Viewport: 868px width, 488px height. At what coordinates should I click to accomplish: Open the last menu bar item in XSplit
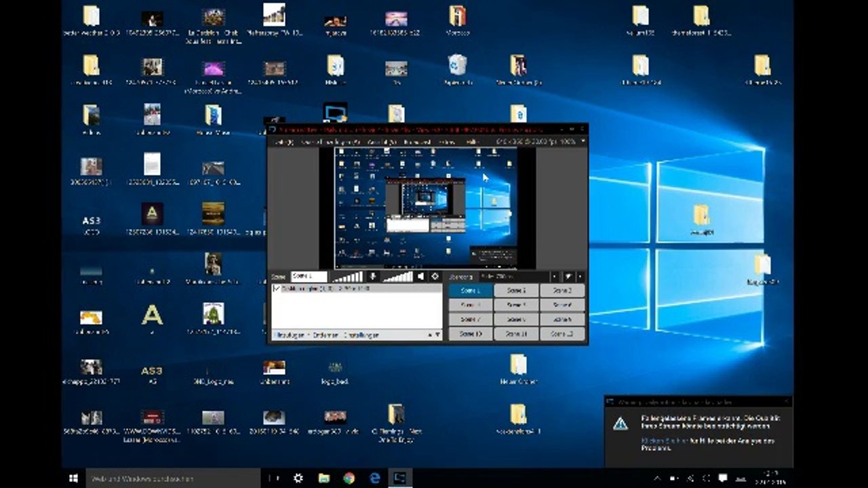coord(473,142)
